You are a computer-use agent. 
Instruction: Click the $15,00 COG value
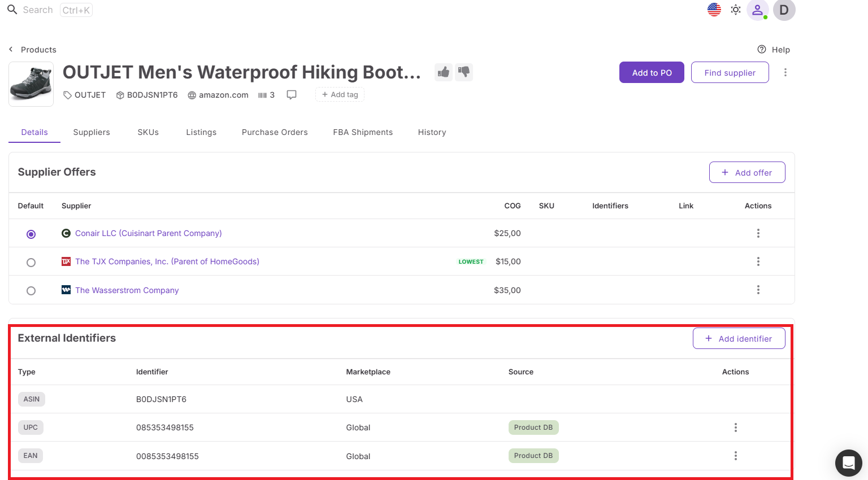tap(508, 261)
